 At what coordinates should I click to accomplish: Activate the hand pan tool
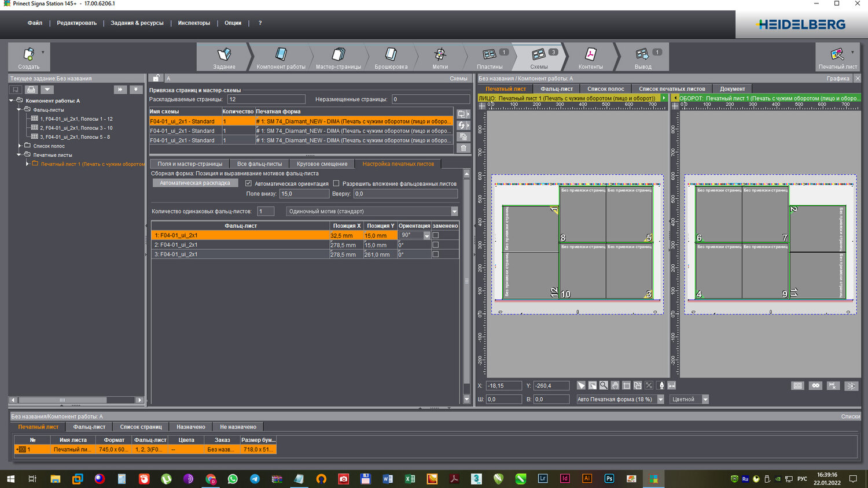coord(615,386)
